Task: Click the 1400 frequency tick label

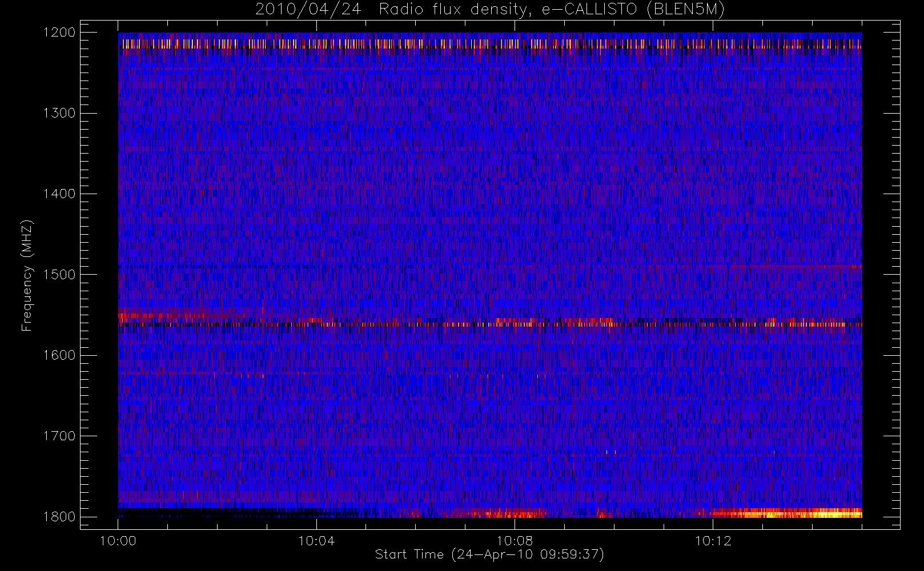Action: point(59,194)
